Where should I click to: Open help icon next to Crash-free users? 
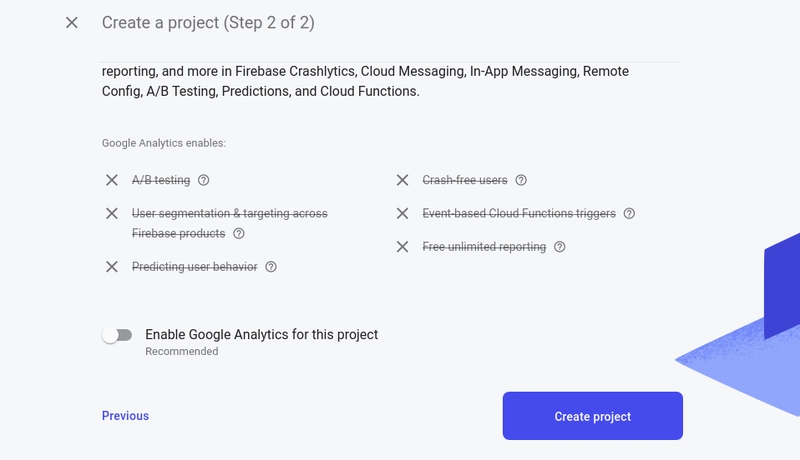[521, 180]
